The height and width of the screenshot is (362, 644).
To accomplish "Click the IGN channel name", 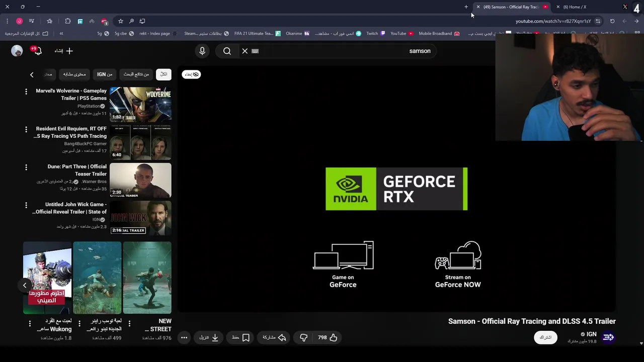I will tap(591, 334).
